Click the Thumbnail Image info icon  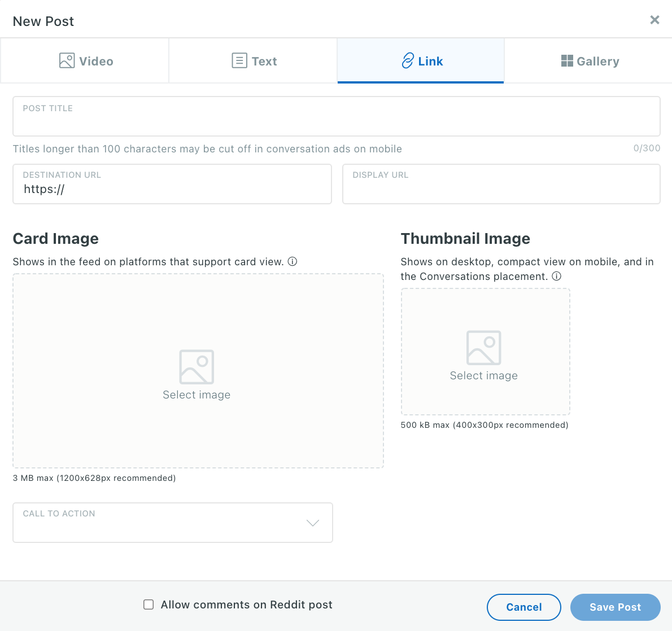click(x=556, y=276)
